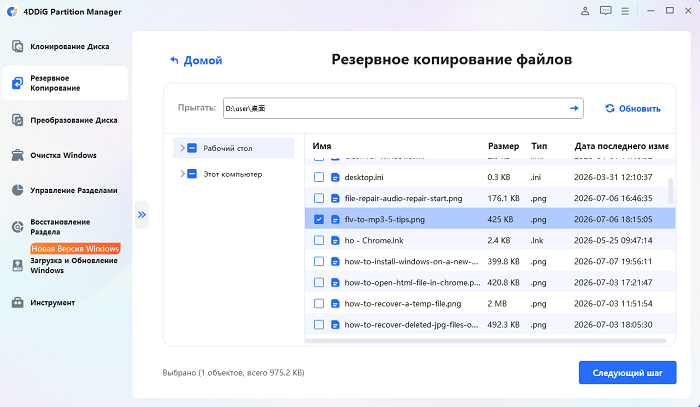Check how-to-recover-a-temp-file.png checkbox
The image size is (700, 407).
tap(319, 303)
